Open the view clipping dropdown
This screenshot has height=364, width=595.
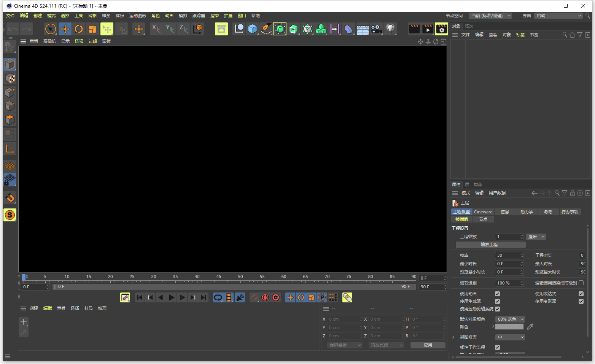click(x=510, y=337)
